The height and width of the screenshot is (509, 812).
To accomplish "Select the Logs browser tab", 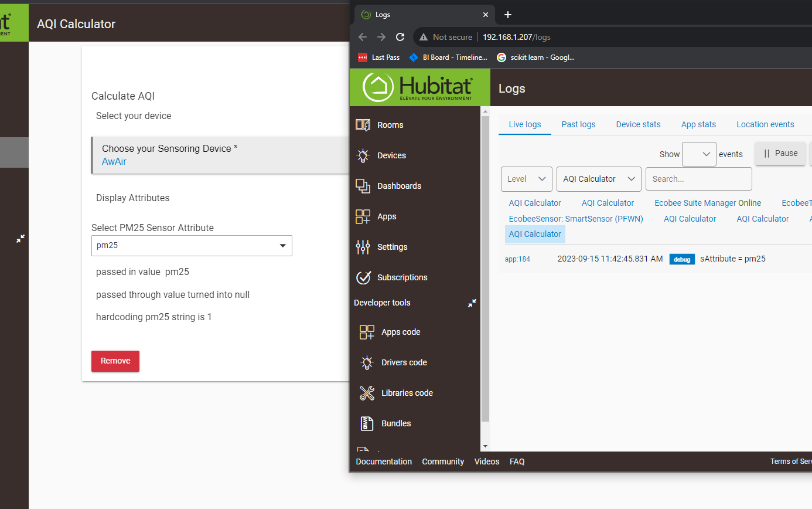I will (x=425, y=15).
